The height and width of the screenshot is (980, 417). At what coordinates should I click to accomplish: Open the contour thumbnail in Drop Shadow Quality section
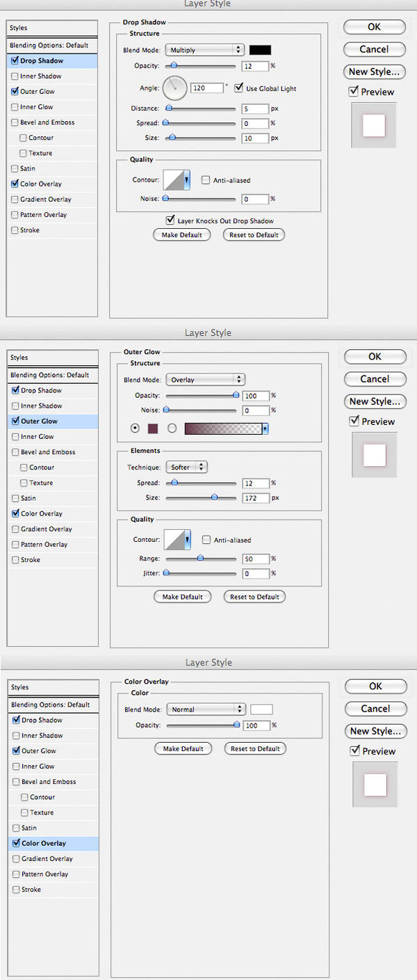tap(173, 181)
